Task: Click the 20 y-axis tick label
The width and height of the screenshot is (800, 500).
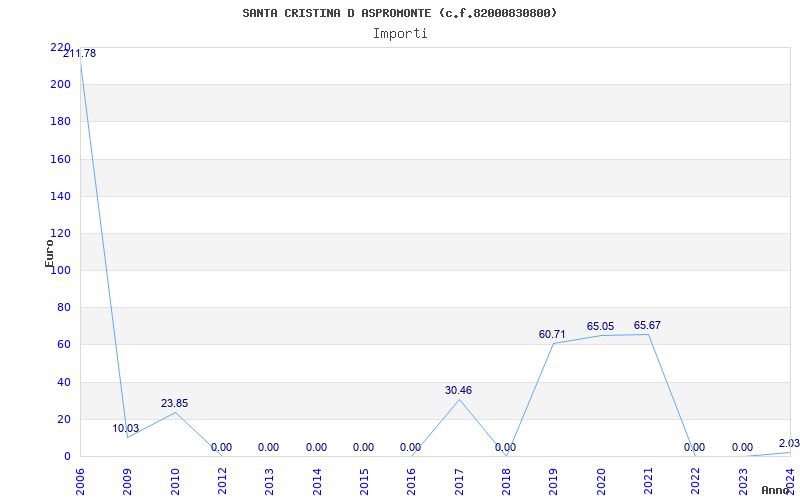Action: click(63, 419)
